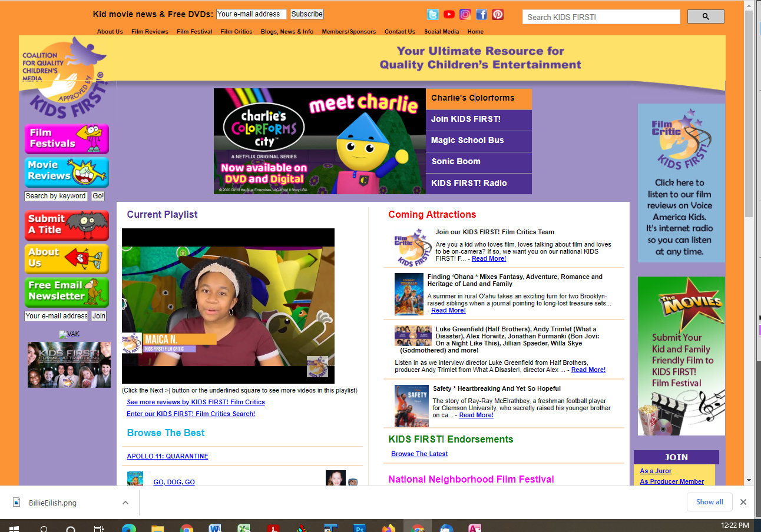Click Show all downloads button

pyautogui.click(x=709, y=502)
